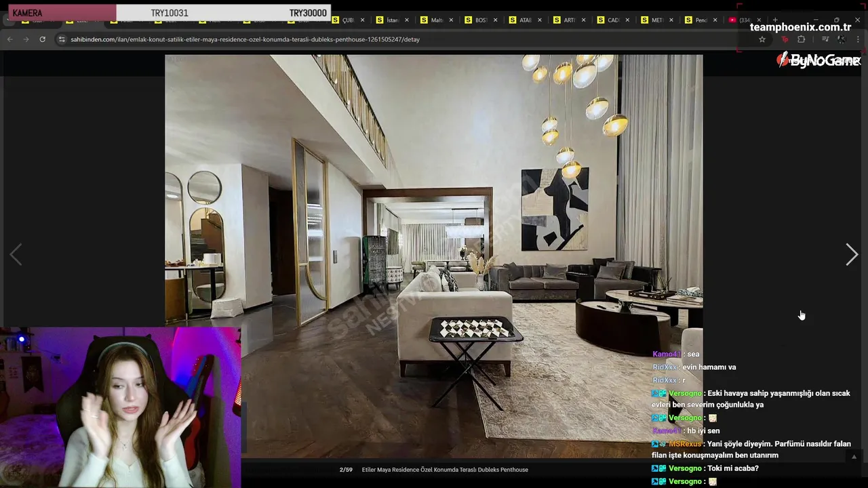Screen dimensions: 868x488
Task: Click the teamphoenix.com.tr overlay text
Action: click(800, 27)
